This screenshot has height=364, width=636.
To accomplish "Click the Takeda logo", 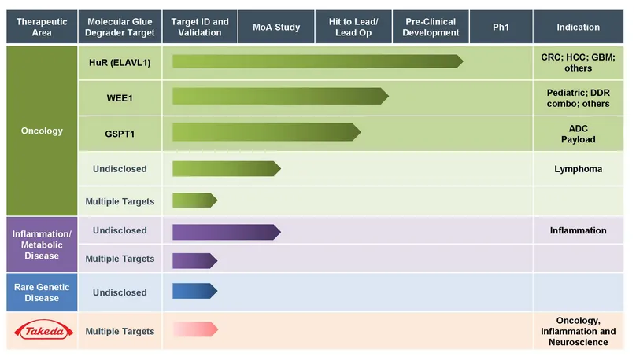I will [x=41, y=332].
